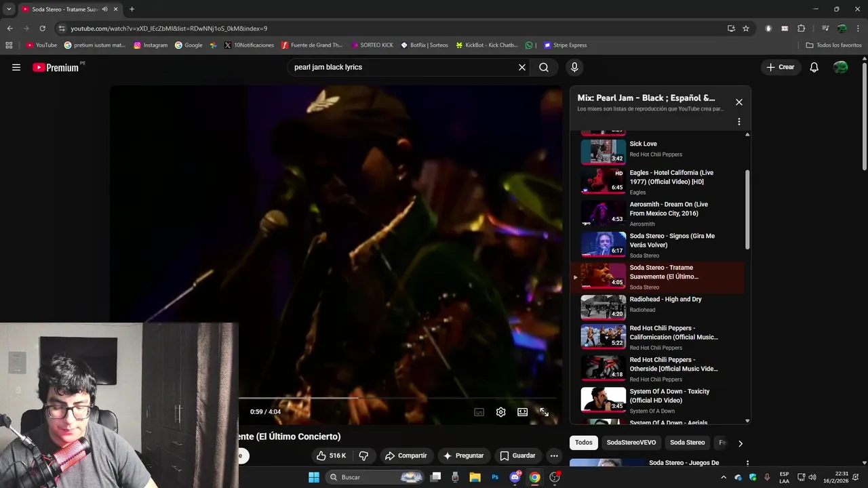This screenshot has width=868, height=488.
Task: Like the video with 516 K likes
Action: tap(332, 455)
